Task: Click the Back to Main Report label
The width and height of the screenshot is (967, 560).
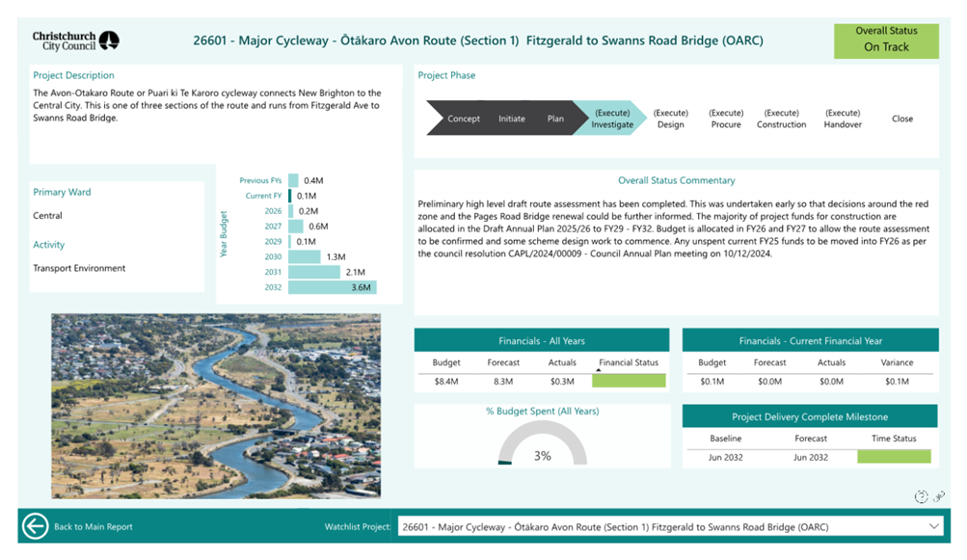Action: tap(94, 526)
